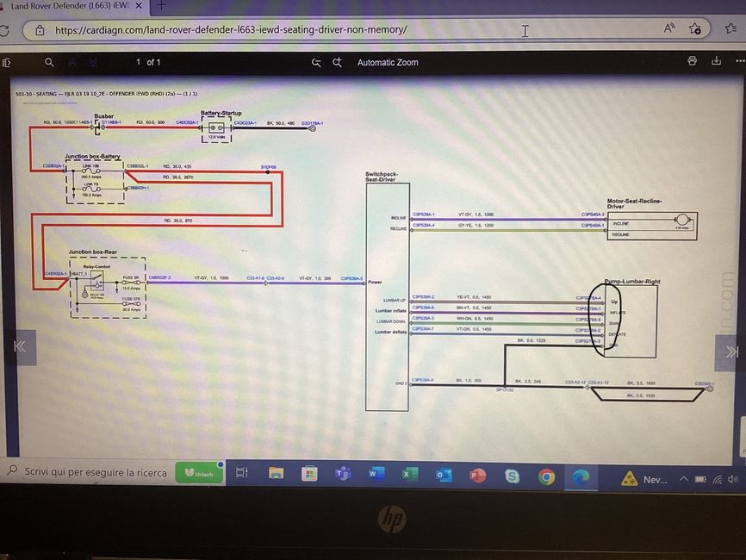Image resolution: width=746 pixels, height=560 pixels.
Task: Click the Microsoft Edge taskbar icon
Action: (581, 476)
